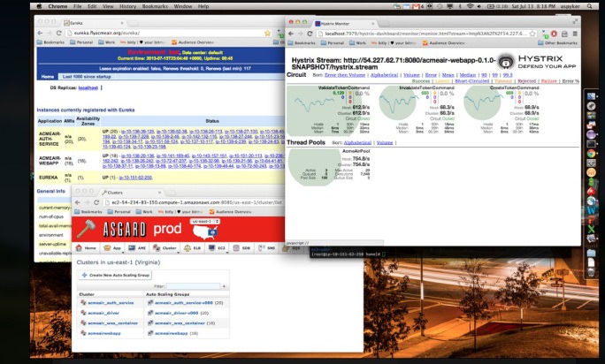Sort thread pools by Volume
The width and height of the screenshot is (605, 364).
pos(384,142)
